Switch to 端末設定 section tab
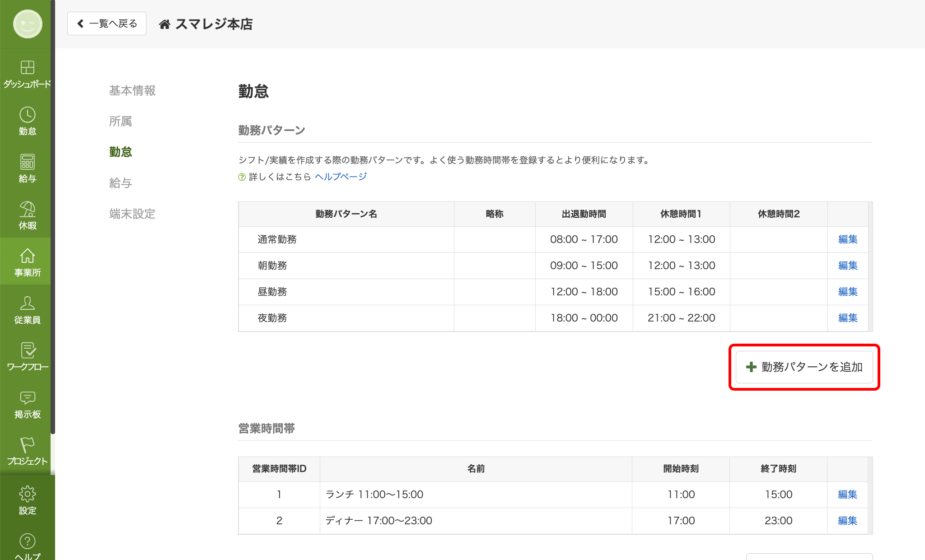925x560 pixels. tap(132, 214)
